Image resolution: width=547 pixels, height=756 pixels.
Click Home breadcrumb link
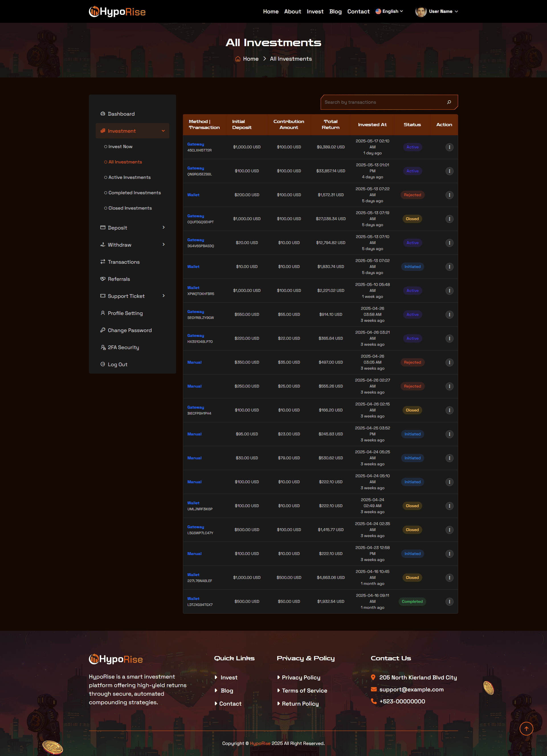coord(250,59)
